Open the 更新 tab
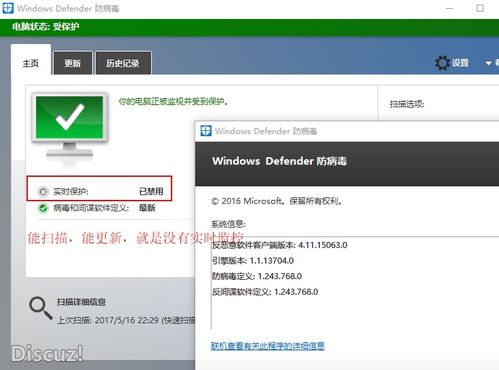Viewport: 499px width, 370px height. [x=73, y=63]
